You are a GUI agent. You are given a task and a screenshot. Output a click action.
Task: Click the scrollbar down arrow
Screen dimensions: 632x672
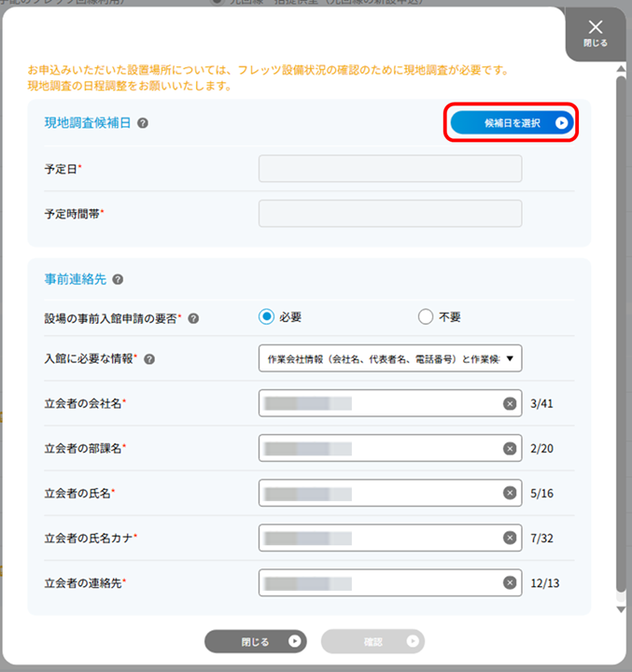click(621, 609)
